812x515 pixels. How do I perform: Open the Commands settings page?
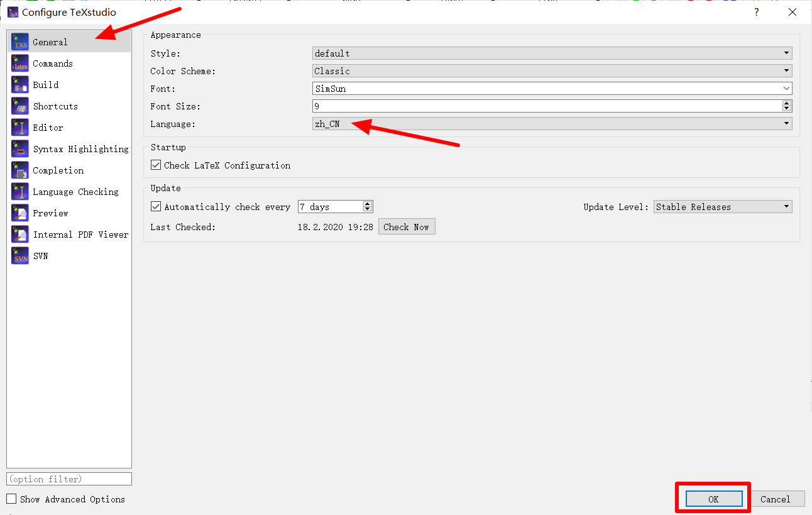69,64
